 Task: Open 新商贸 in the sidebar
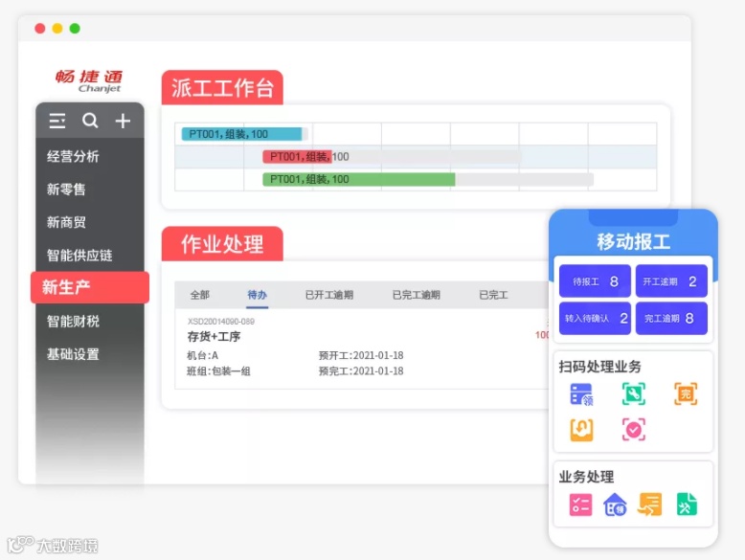[x=66, y=222]
